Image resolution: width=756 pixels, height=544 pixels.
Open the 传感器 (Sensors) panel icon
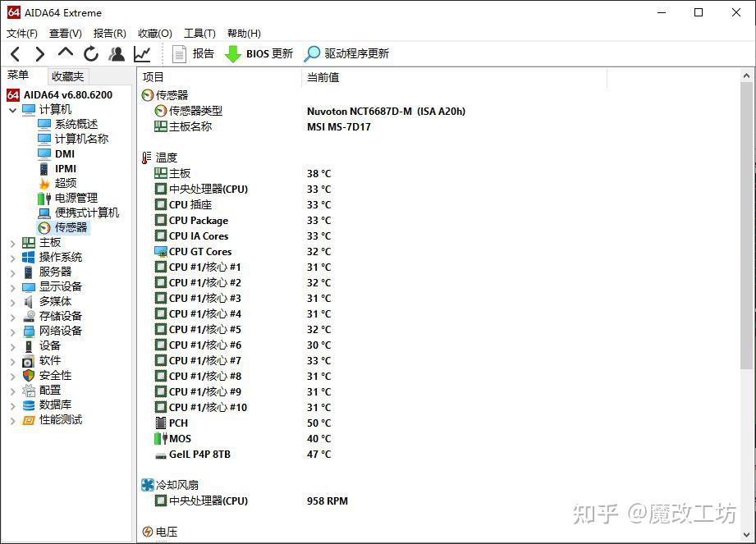click(43, 227)
